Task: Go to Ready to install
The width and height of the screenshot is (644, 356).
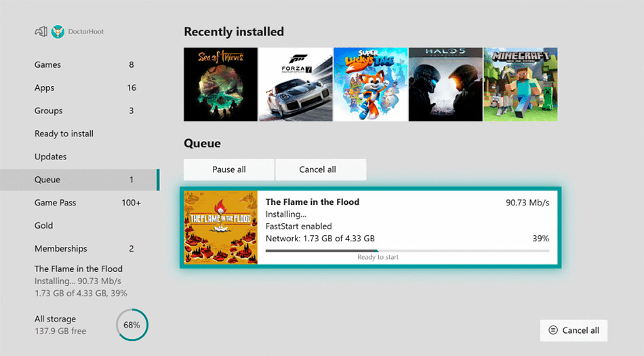Action: coord(80,134)
